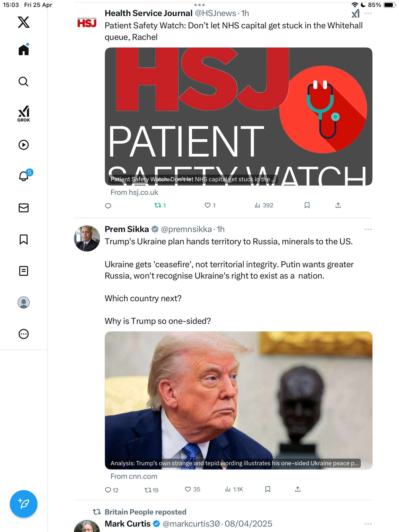The image size is (399, 532).
Task: Open more options on HSJ post
Action: pos(368,13)
